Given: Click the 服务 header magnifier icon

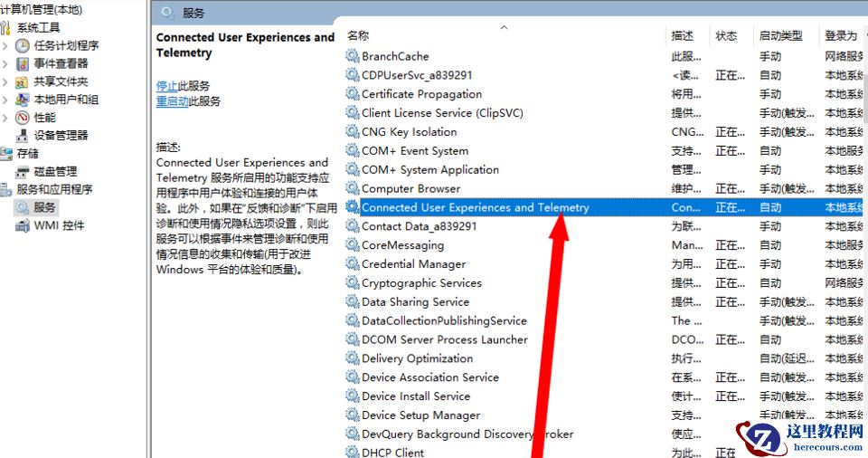Looking at the screenshot, I should (x=168, y=12).
